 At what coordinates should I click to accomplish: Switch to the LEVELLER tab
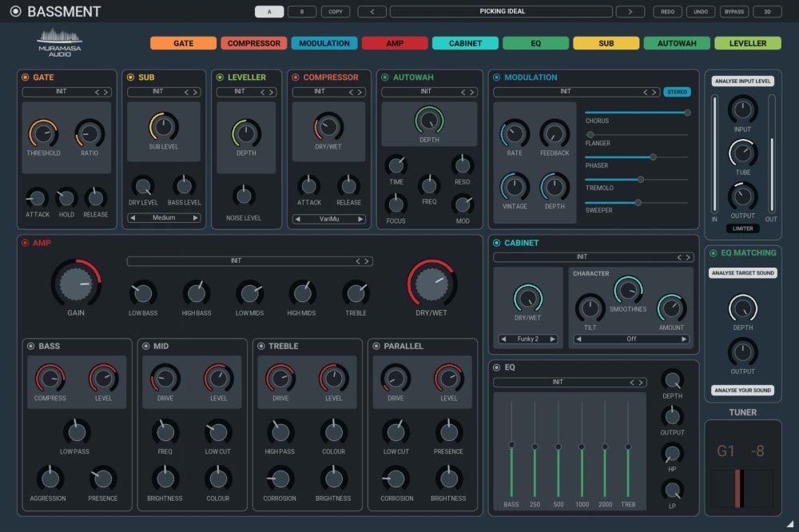coord(747,42)
